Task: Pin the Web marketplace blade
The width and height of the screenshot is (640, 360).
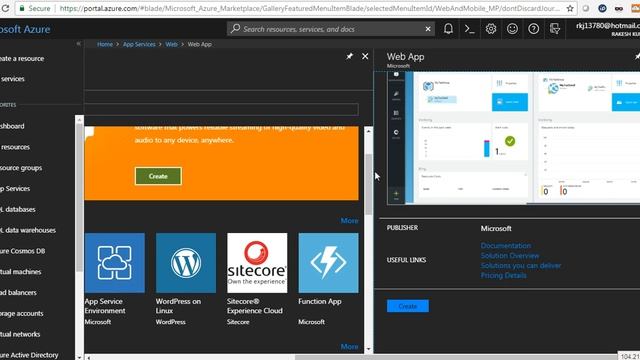Action: coord(349,56)
